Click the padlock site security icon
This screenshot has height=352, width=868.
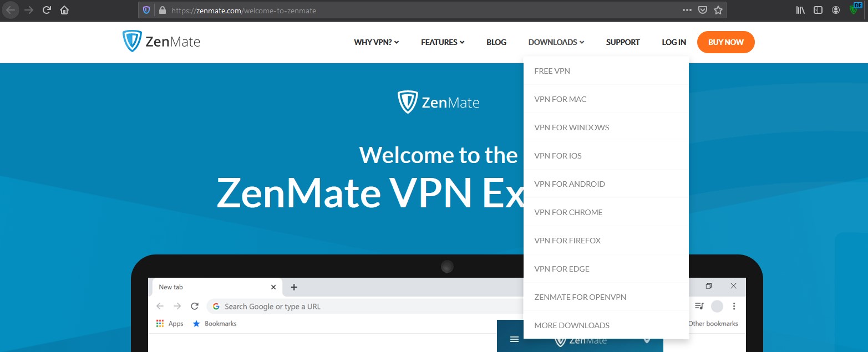tap(163, 10)
